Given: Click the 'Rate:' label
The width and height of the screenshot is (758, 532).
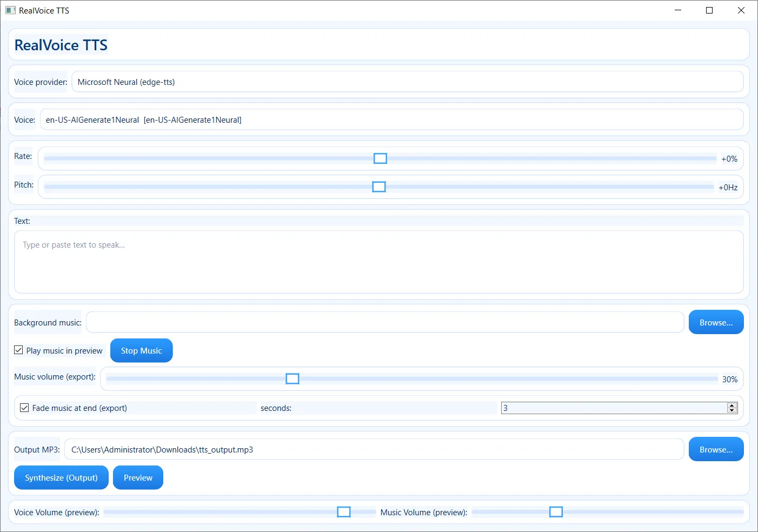Looking at the screenshot, I should click(23, 156).
